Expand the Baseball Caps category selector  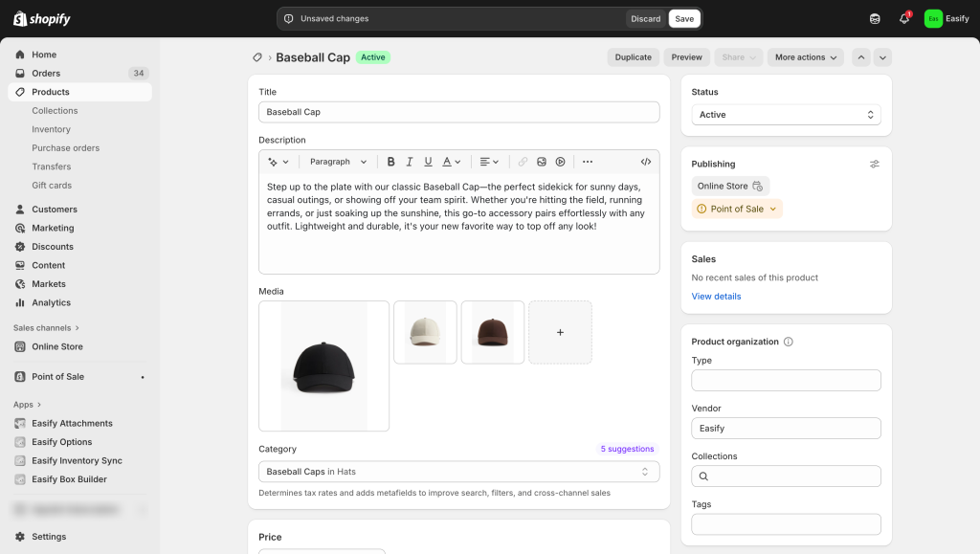pos(458,472)
